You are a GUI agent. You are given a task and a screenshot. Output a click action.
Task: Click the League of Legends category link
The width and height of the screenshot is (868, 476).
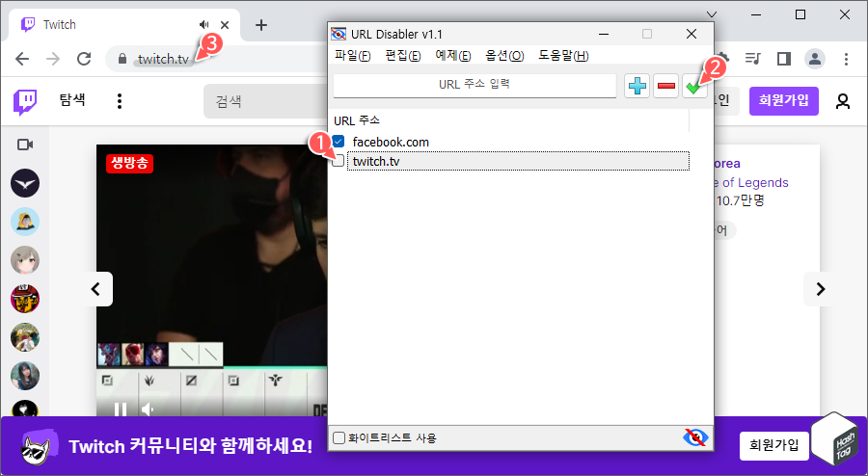pyautogui.click(x=751, y=182)
